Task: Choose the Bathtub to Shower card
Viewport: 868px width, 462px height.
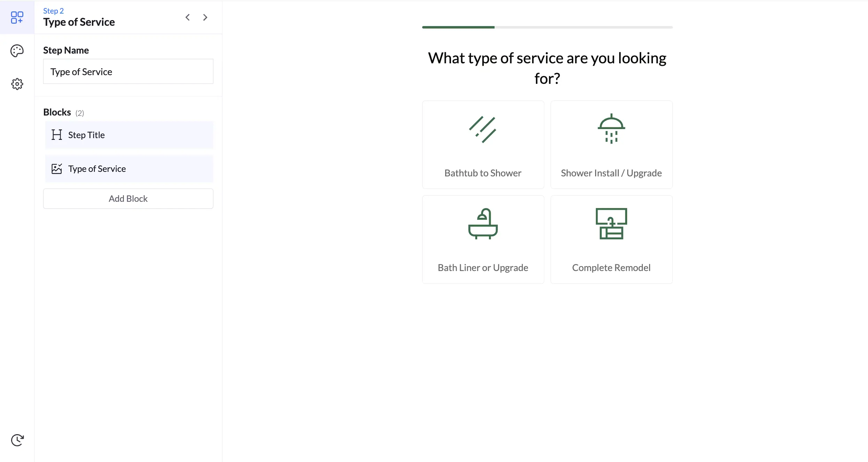Action: (x=483, y=145)
